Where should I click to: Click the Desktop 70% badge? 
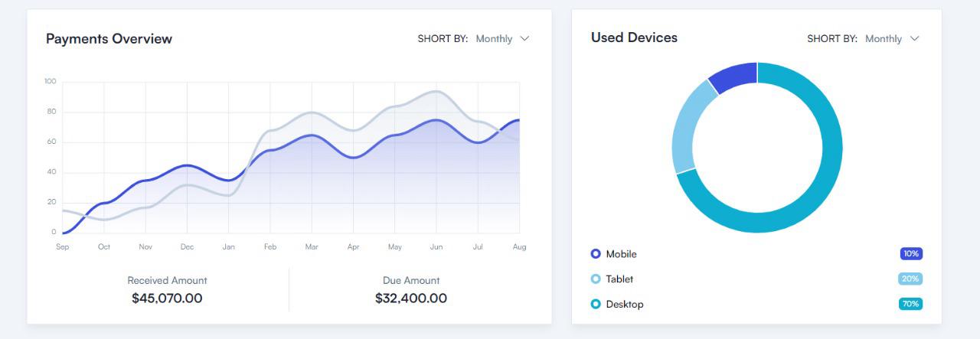coord(910,305)
